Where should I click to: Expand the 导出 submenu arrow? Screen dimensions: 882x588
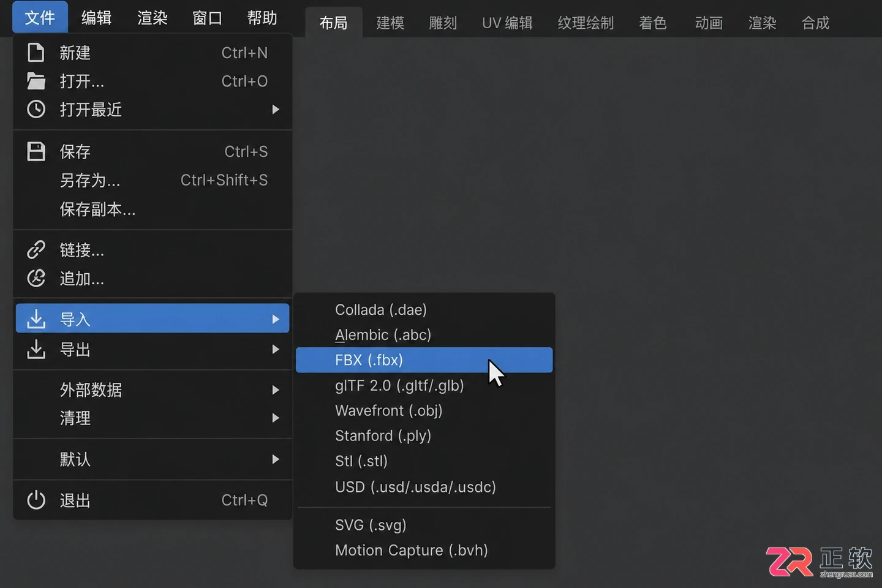click(x=276, y=349)
